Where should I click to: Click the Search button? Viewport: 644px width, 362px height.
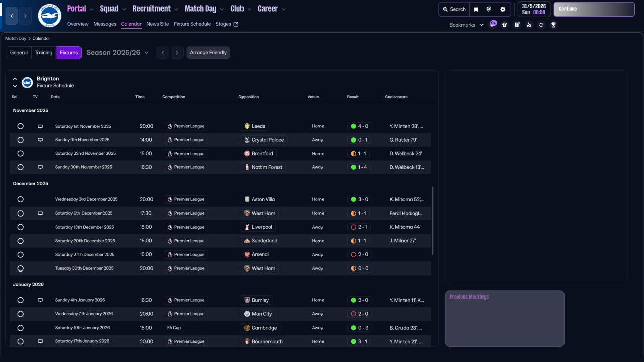(x=454, y=9)
